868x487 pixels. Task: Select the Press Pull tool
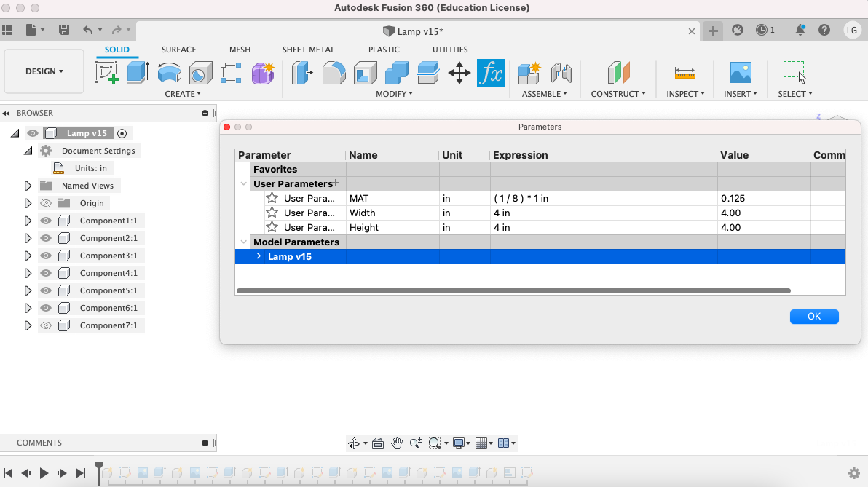pos(302,73)
